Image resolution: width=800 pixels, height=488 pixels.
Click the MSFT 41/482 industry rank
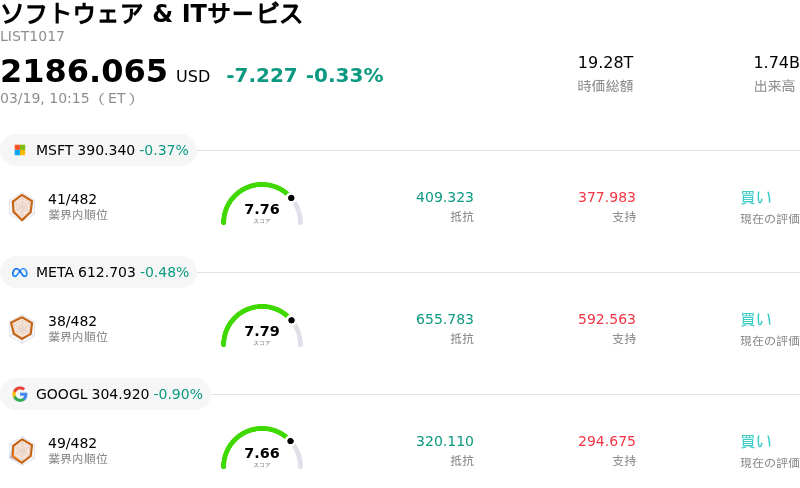72,199
